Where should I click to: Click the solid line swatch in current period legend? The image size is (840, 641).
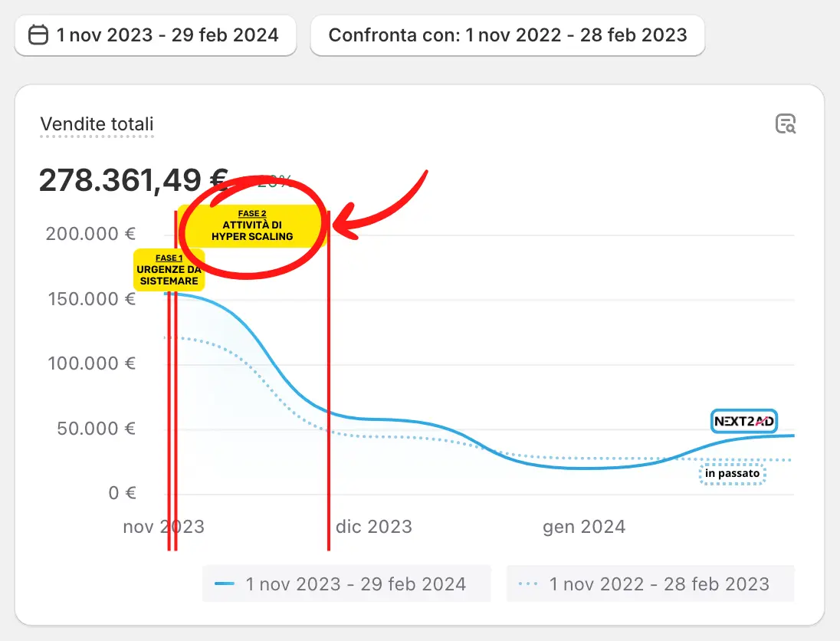tap(225, 584)
